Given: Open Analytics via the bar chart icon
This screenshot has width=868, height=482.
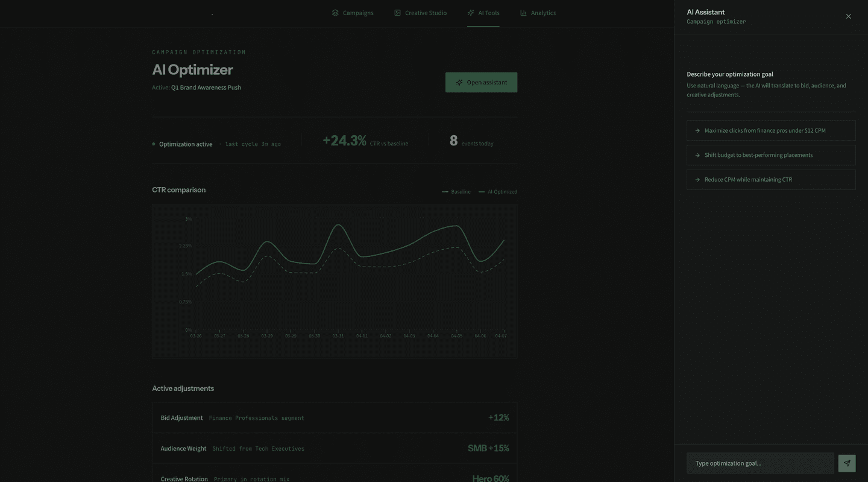Looking at the screenshot, I should 522,13.
